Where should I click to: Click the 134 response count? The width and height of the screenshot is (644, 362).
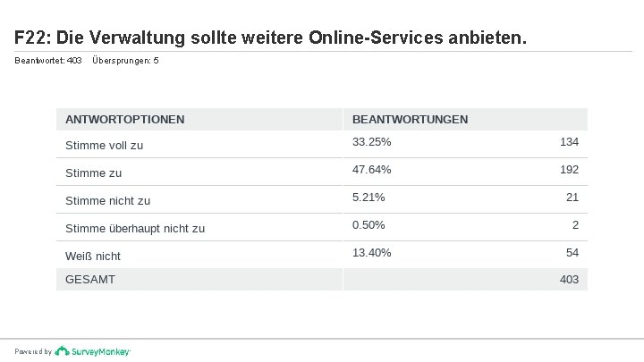(x=569, y=142)
